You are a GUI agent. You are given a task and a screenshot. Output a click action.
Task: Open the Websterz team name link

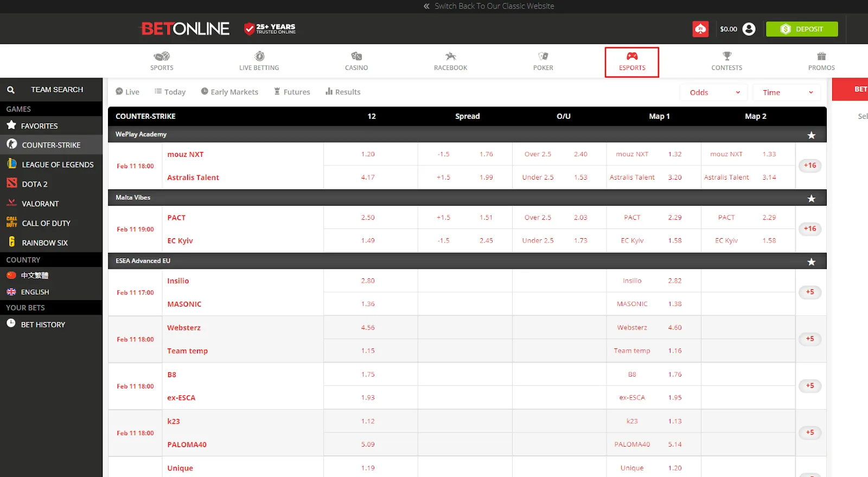point(184,328)
